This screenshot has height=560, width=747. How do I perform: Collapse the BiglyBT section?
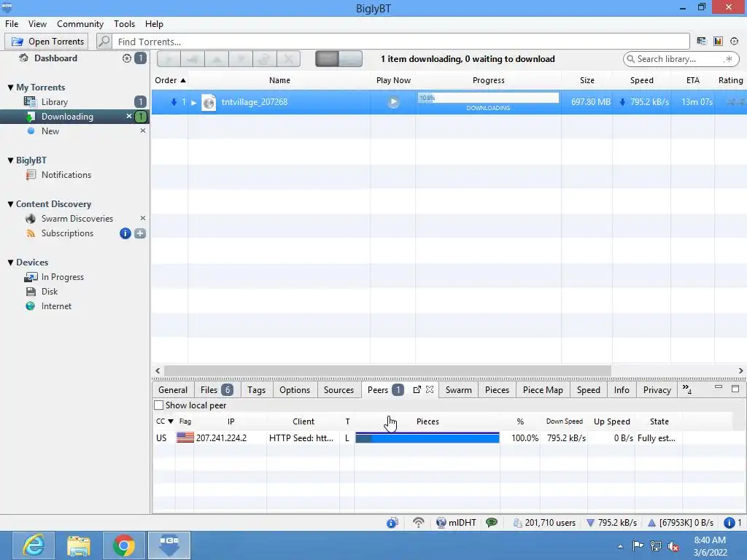click(x=10, y=160)
